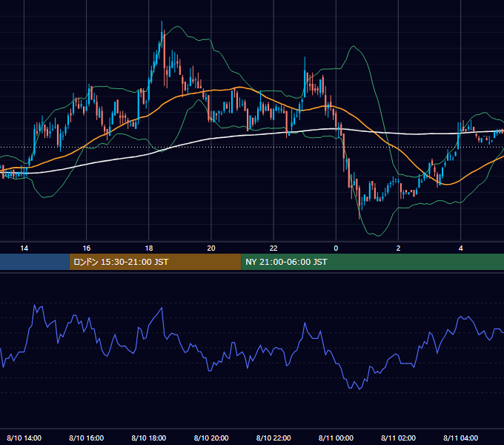Screen dimensions: 504x445
Task: Click the date label 8/10 22:00
Action: tap(273, 438)
